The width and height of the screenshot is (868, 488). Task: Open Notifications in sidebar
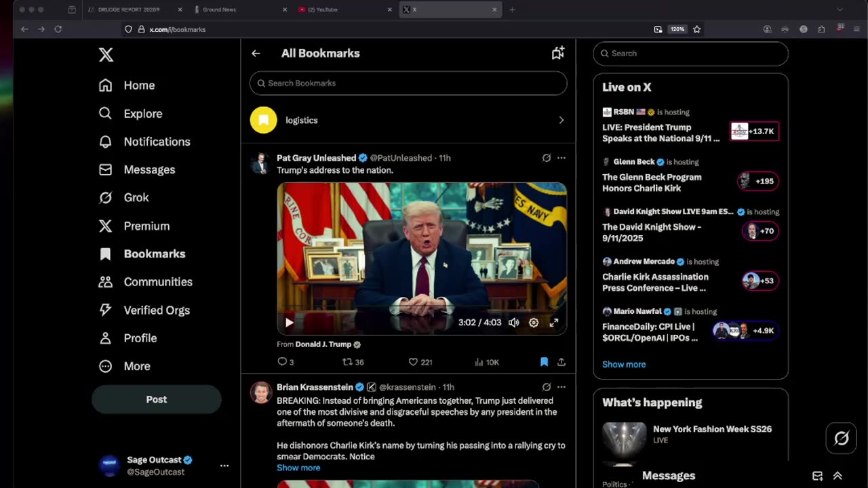point(144,142)
